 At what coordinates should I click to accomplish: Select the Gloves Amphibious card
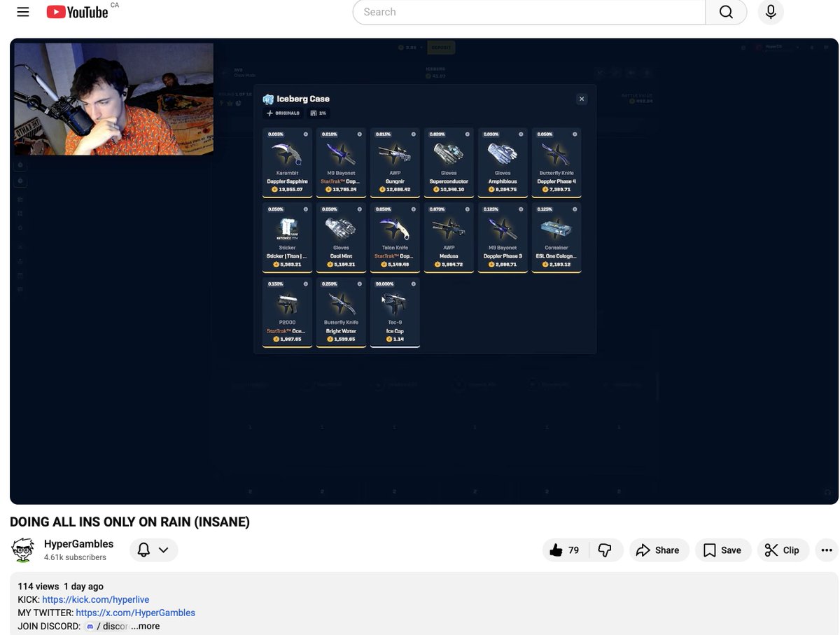point(503,162)
